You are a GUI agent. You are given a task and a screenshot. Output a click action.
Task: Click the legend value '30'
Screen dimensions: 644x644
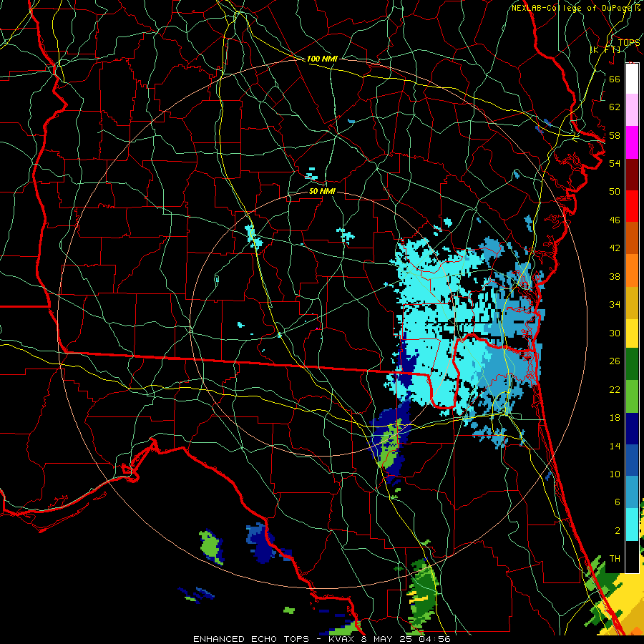pos(615,333)
